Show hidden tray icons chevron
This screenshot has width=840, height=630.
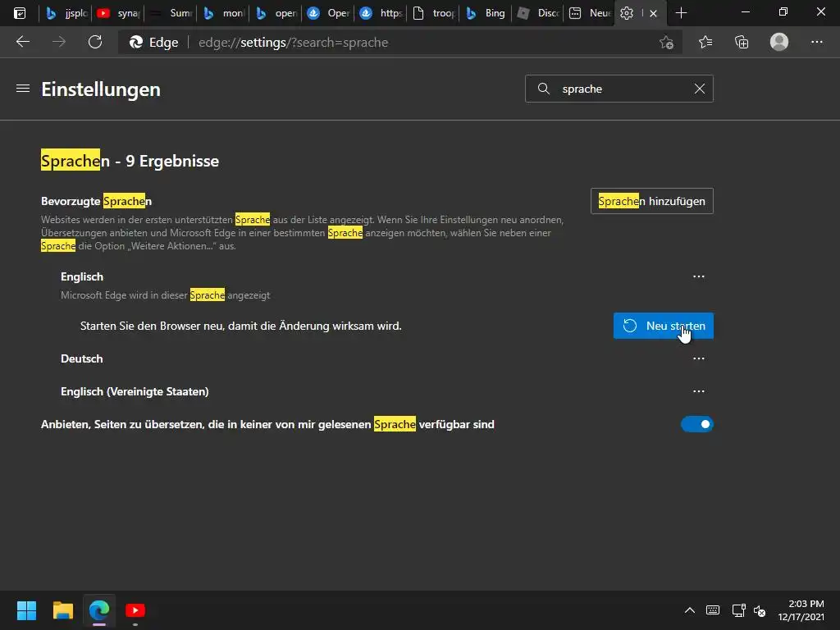(690, 610)
